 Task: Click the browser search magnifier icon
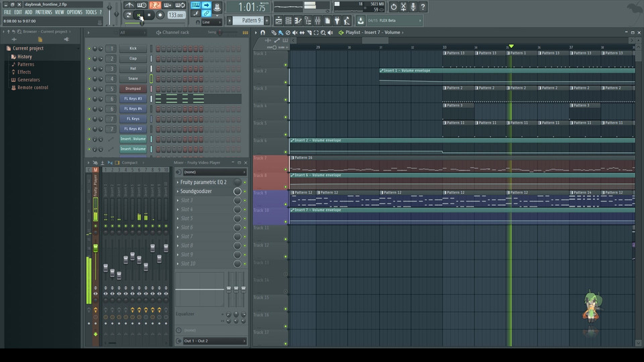(19, 32)
